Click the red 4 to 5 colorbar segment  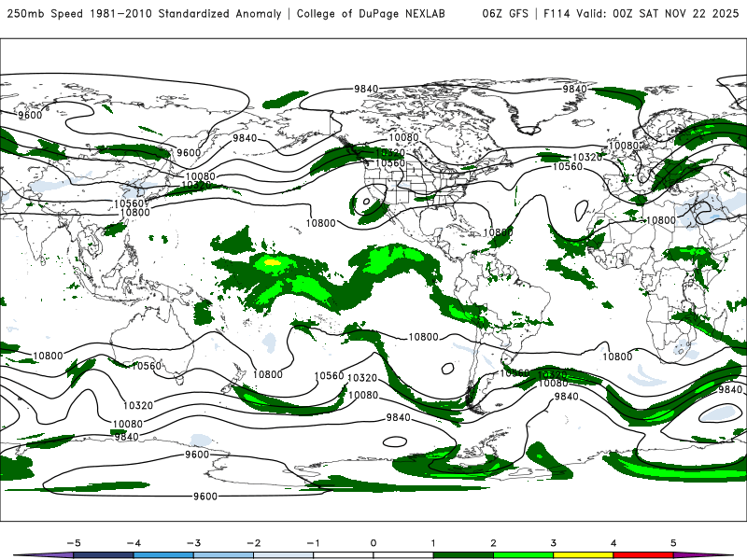coord(643,555)
